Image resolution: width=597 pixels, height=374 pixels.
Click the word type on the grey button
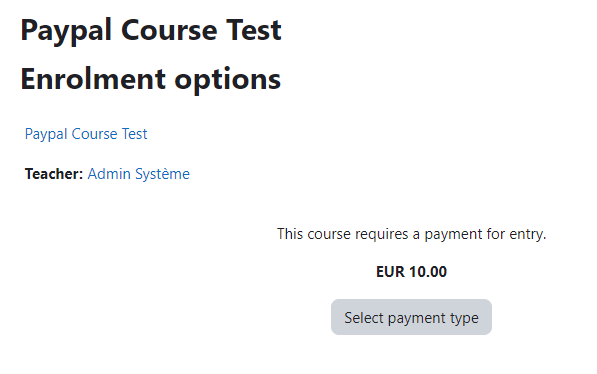click(x=464, y=318)
